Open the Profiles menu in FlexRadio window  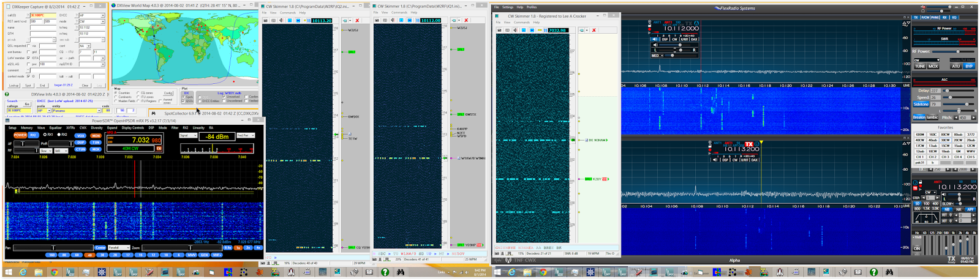(532, 7)
